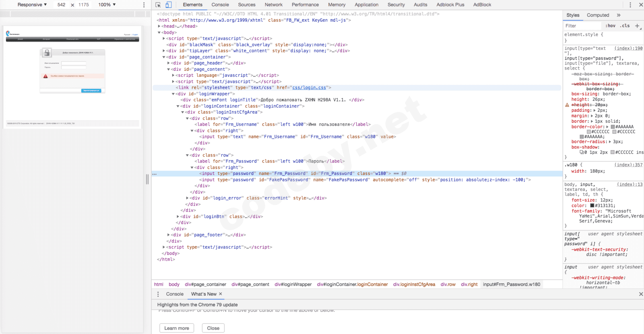Select div#loginWrapper in the breadcrumb

293,285
